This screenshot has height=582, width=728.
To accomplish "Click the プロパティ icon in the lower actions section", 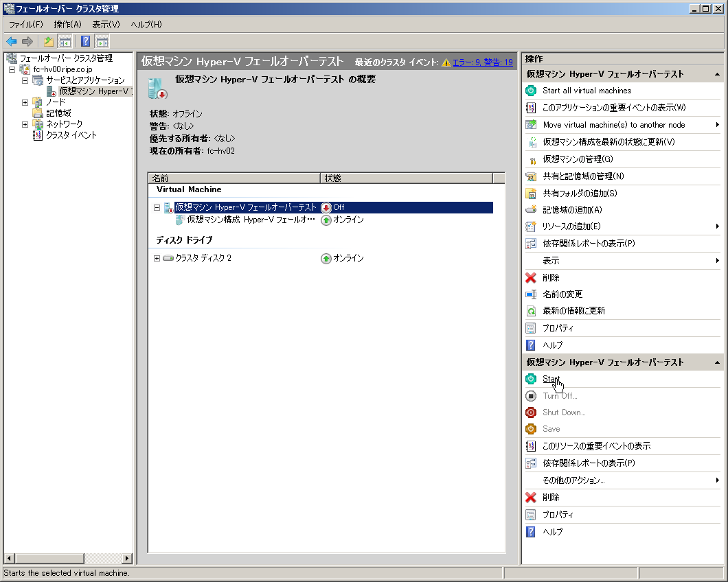I will pyautogui.click(x=531, y=515).
